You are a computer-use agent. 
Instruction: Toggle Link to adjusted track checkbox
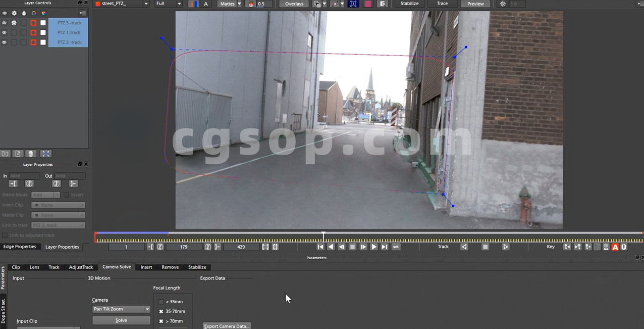(x=5, y=235)
